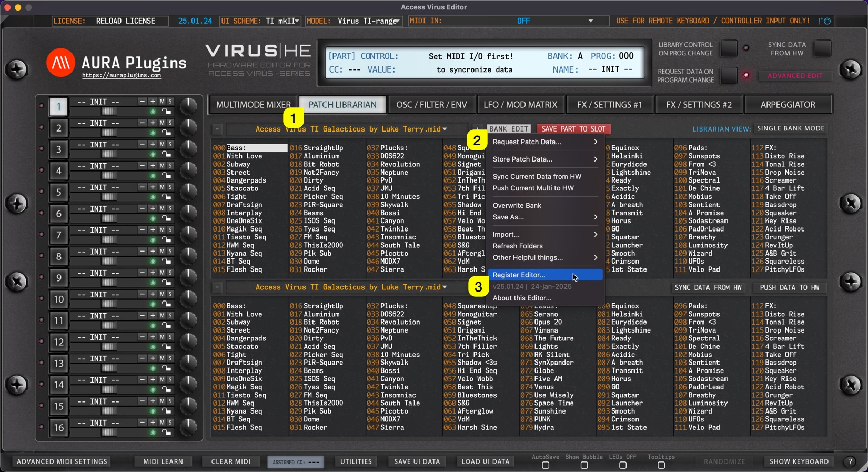The width and height of the screenshot is (868, 472).
Task: Click the AURA Plugins red logo
Action: click(60, 63)
